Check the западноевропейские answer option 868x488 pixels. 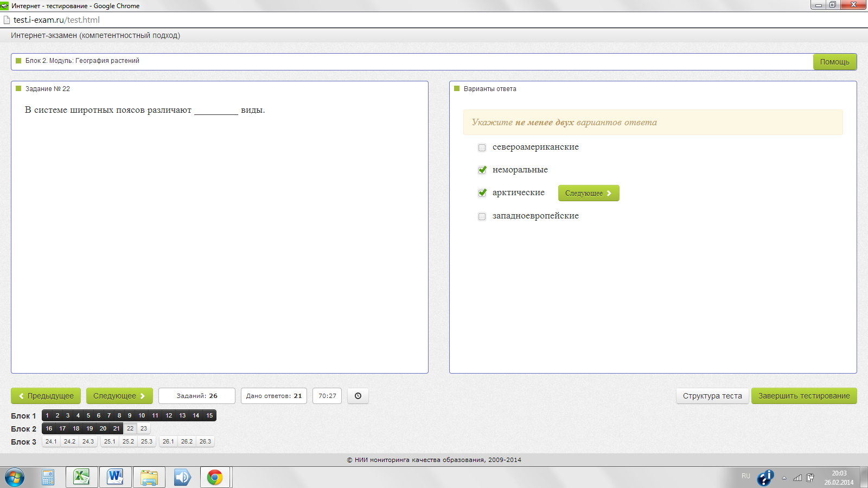[482, 216]
